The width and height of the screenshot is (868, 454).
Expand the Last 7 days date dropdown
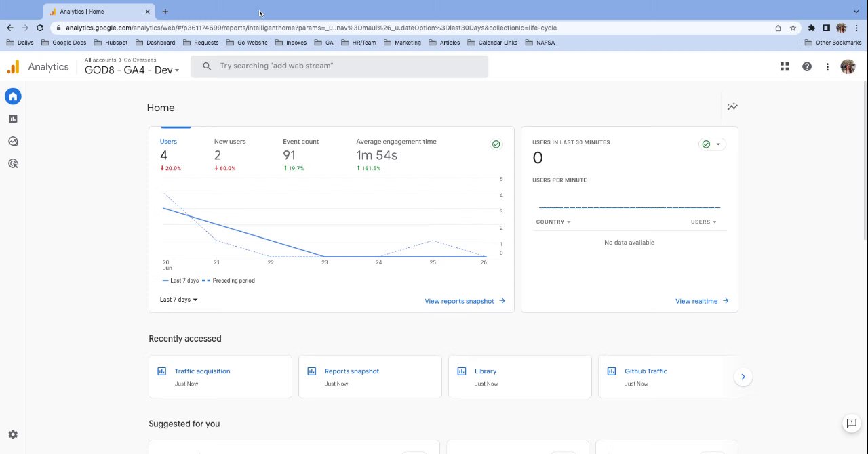click(x=179, y=300)
